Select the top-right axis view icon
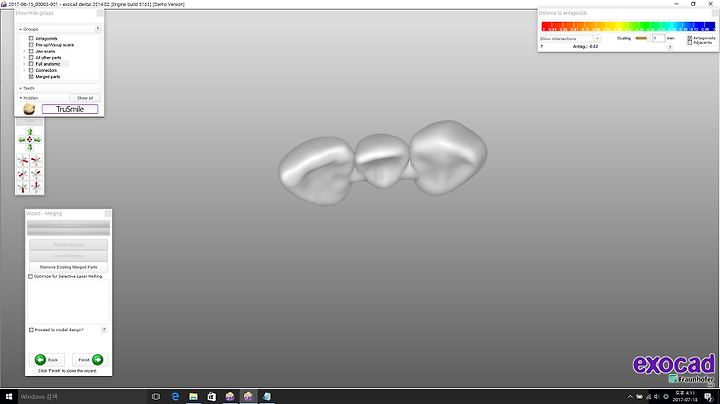The height and width of the screenshot is (404, 720). click(36, 160)
